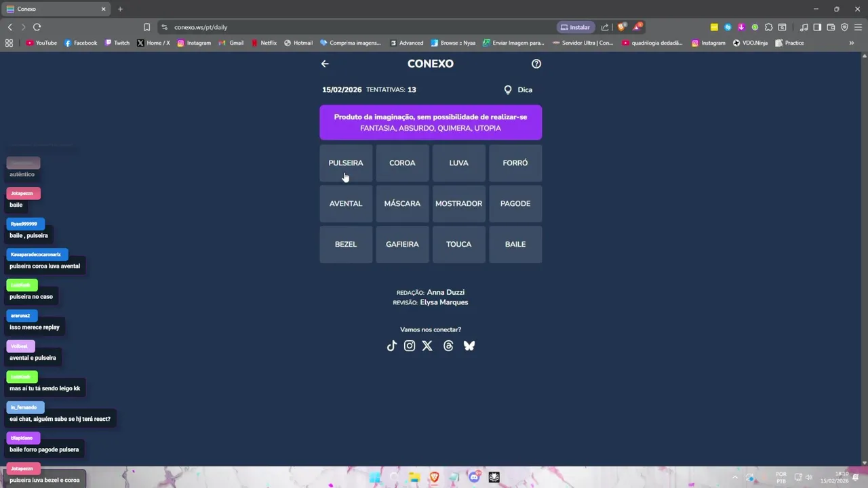Reload the current page
The height and width of the screenshot is (488, 868).
click(37, 27)
